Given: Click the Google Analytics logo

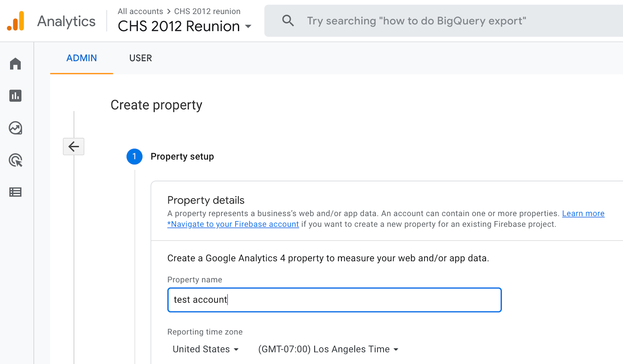Looking at the screenshot, I should [16, 21].
